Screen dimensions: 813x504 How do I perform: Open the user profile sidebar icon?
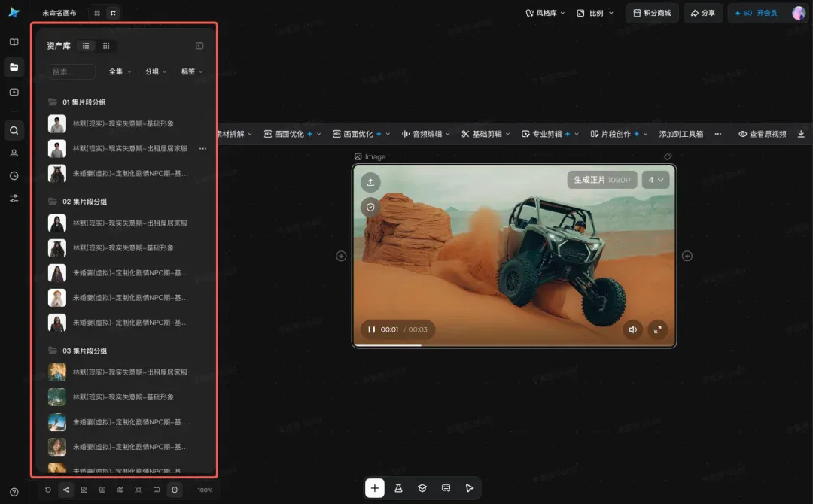coord(14,153)
